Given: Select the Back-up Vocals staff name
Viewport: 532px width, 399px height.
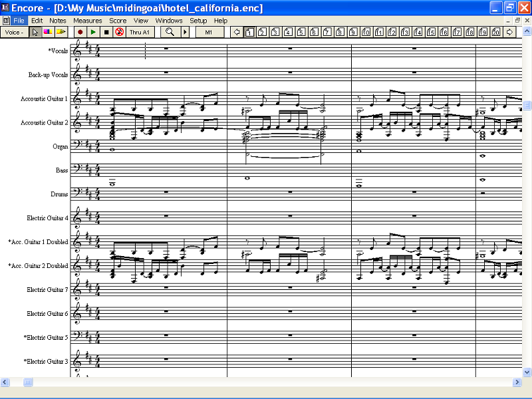Looking at the screenshot, I should point(48,74).
